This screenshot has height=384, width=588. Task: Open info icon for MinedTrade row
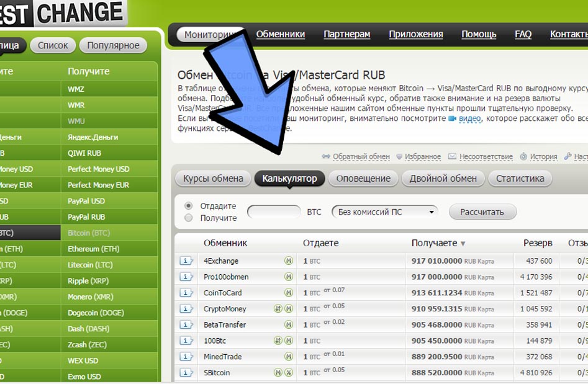pyautogui.click(x=186, y=357)
